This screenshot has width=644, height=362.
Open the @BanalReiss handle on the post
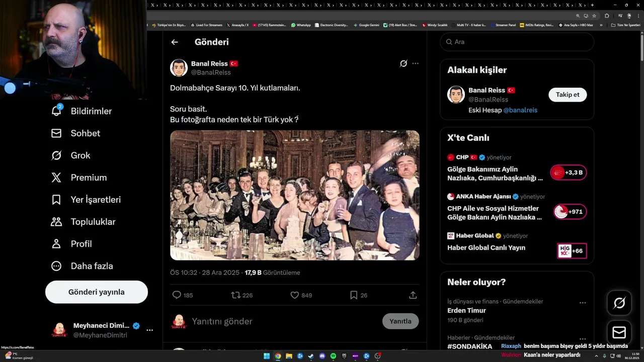click(211, 72)
